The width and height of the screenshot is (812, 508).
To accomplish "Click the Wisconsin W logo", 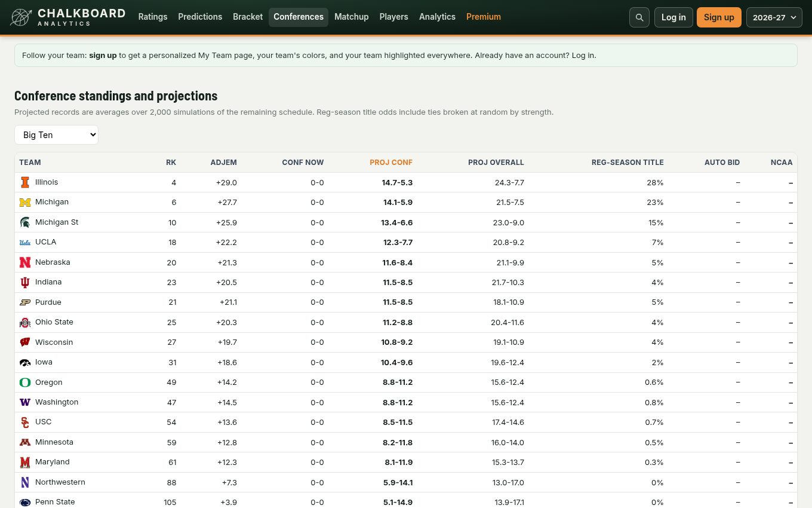I will (x=25, y=342).
